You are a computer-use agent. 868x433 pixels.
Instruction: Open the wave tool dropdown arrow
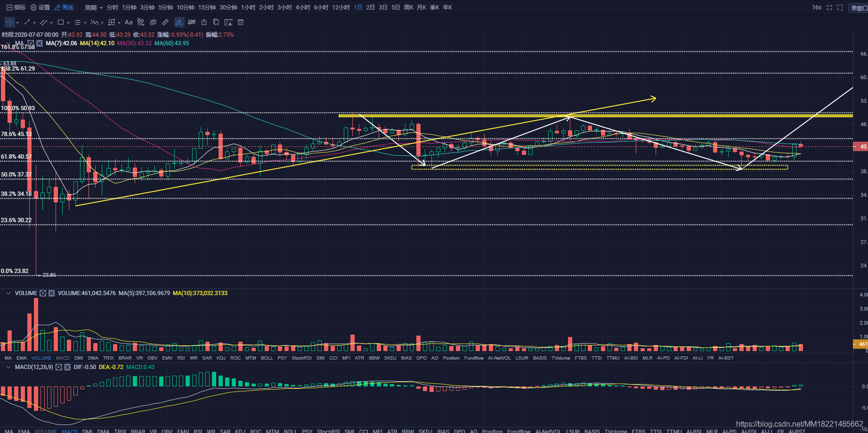point(102,23)
